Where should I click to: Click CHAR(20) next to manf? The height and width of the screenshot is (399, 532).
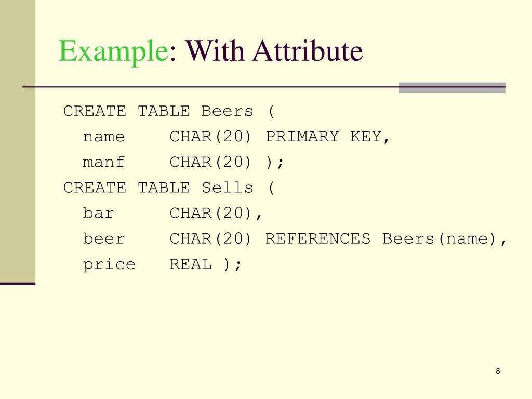click(x=210, y=162)
